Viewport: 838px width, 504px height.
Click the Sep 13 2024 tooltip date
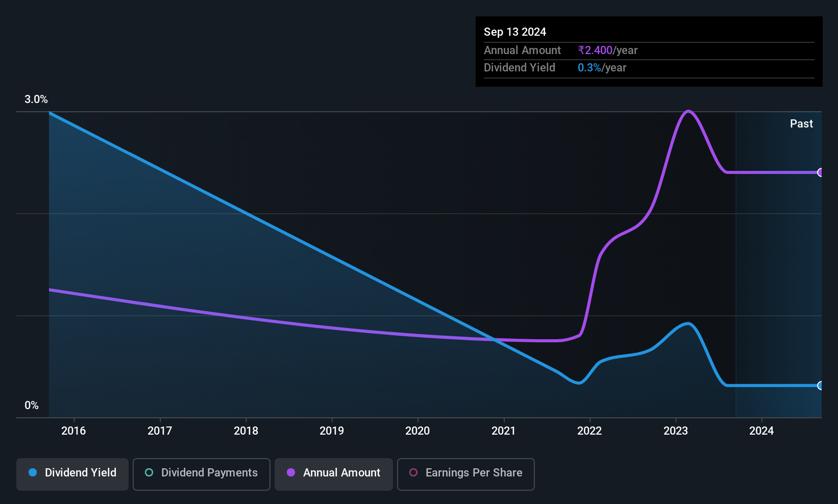click(515, 32)
